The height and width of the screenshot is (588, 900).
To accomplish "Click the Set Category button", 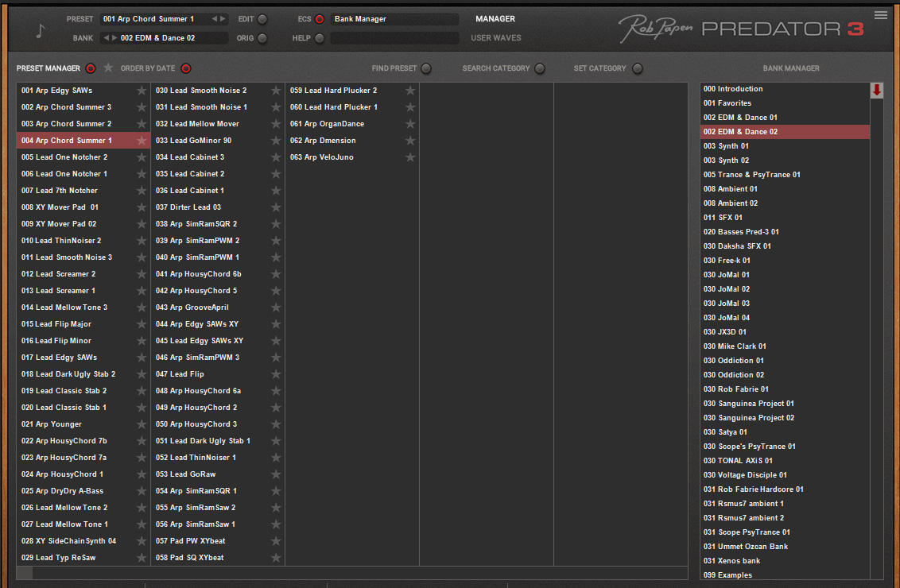I will click(x=637, y=68).
